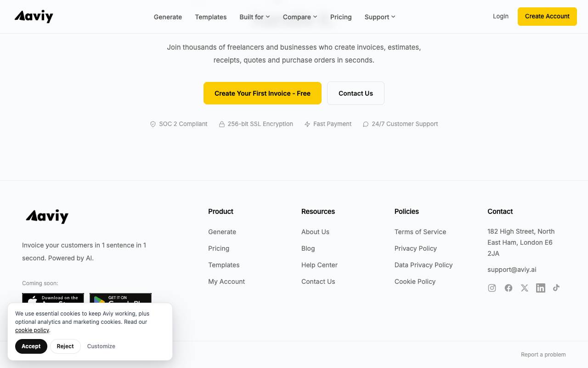This screenshot has width=588, height=368.
Task: Open Generate in the top navigation
Action: click(168, 17)
